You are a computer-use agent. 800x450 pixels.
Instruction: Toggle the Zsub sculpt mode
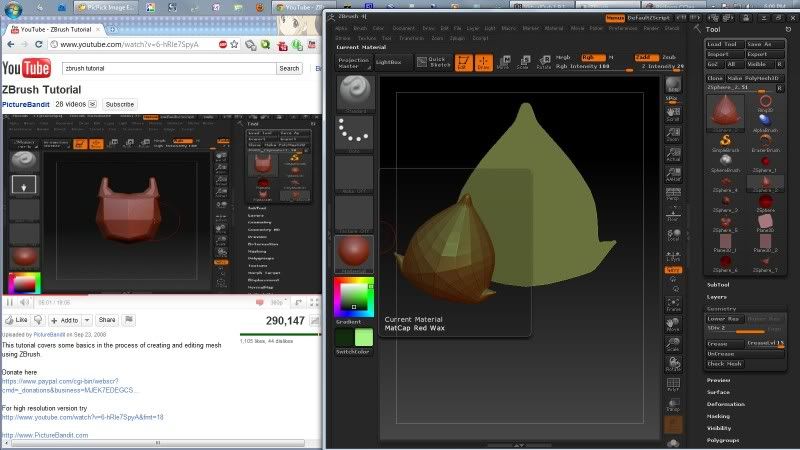669,58
